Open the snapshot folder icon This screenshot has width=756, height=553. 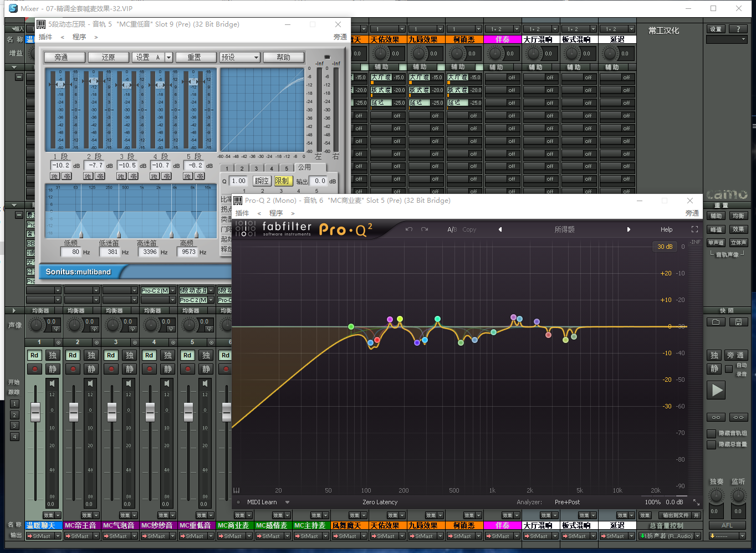(716, 322)
